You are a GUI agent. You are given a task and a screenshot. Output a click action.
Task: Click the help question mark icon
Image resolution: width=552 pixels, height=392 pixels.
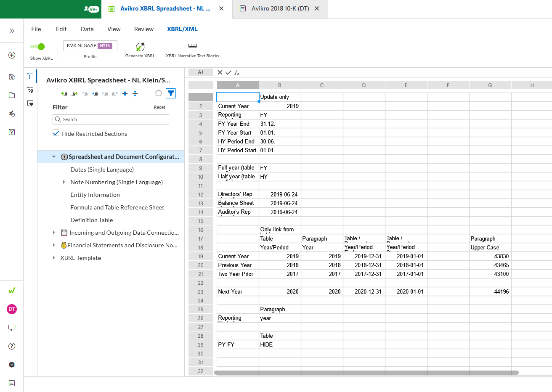[12, 346]
